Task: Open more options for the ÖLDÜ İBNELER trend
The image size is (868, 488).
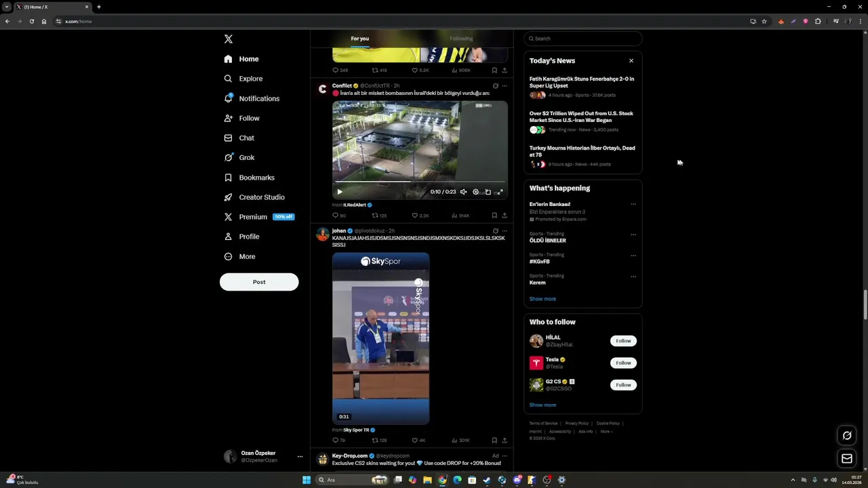Action: (633, 235)
